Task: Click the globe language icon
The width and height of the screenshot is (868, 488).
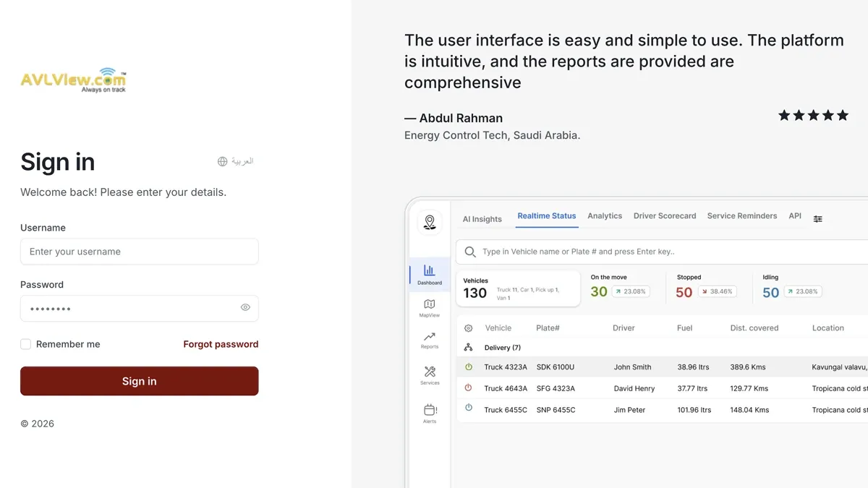Action: 223,161
